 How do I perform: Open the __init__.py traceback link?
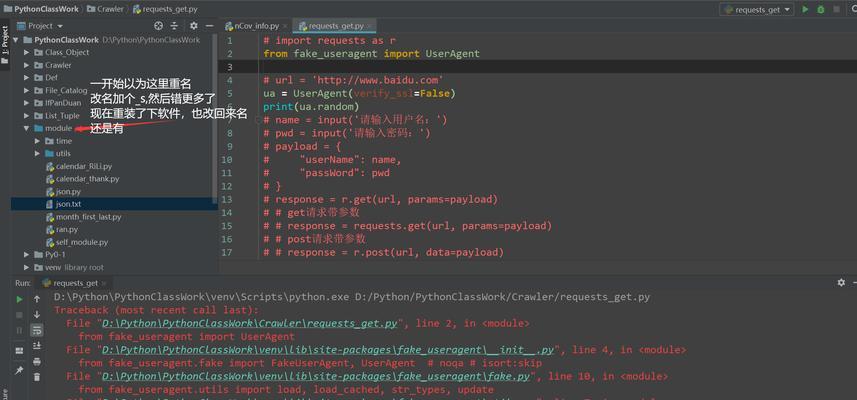point(328,350)
